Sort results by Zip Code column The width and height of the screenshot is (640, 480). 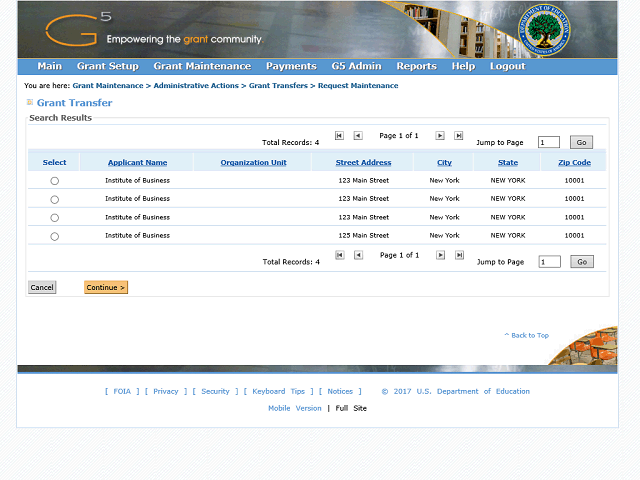[x=574, y=162]
